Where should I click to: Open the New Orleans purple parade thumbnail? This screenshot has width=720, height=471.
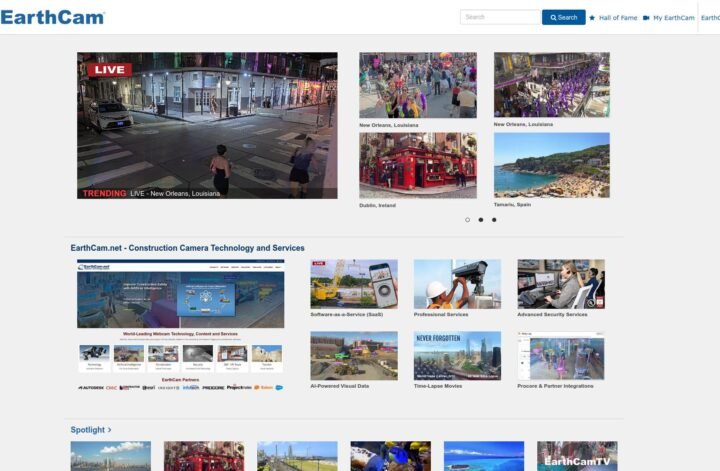(x=551, y=84)
